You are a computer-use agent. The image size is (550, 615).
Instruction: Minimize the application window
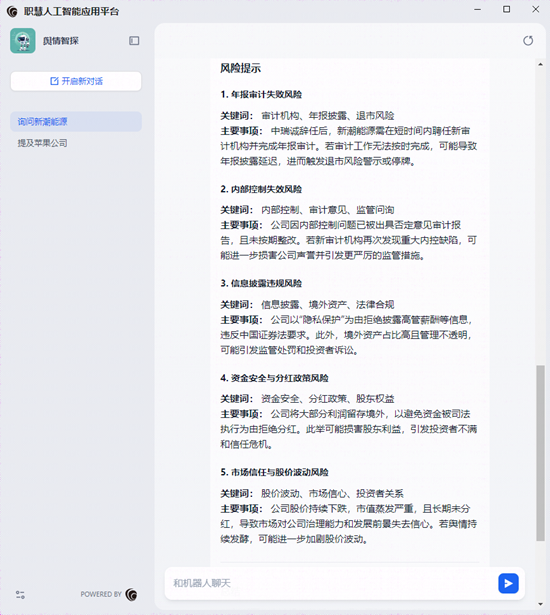(477, 9)
